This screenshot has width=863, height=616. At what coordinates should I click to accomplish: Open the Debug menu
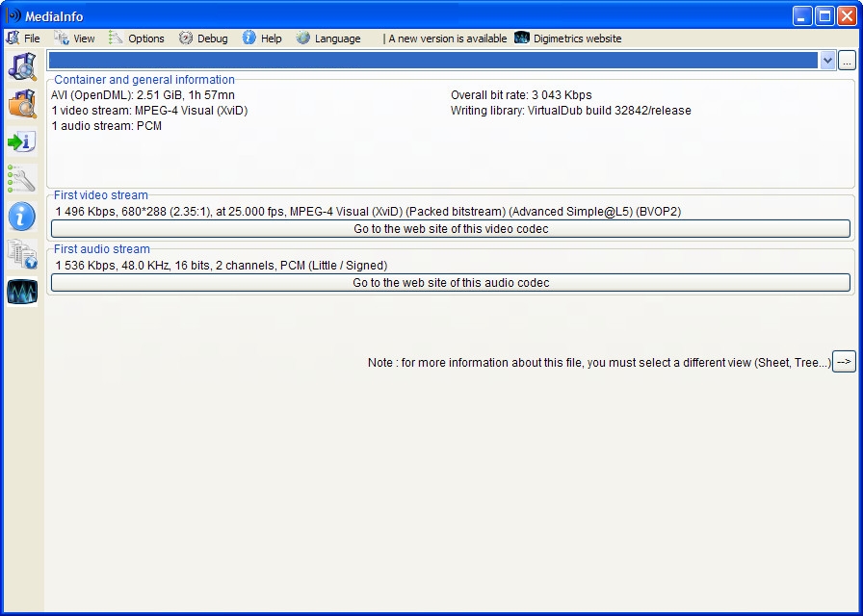tap(213, 38)
